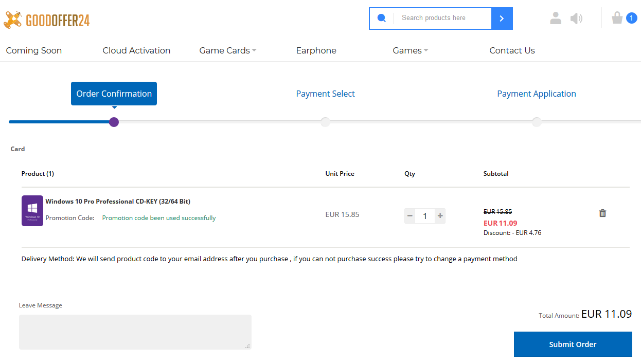Click the 'Product (1)' column header
Image resolution: width=641 pixels, height=364 pixels.
[x=38, y=174]
